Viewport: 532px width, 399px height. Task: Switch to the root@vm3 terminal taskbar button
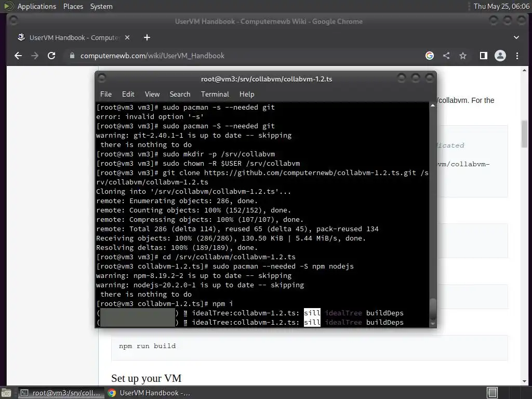click(61, 393)
